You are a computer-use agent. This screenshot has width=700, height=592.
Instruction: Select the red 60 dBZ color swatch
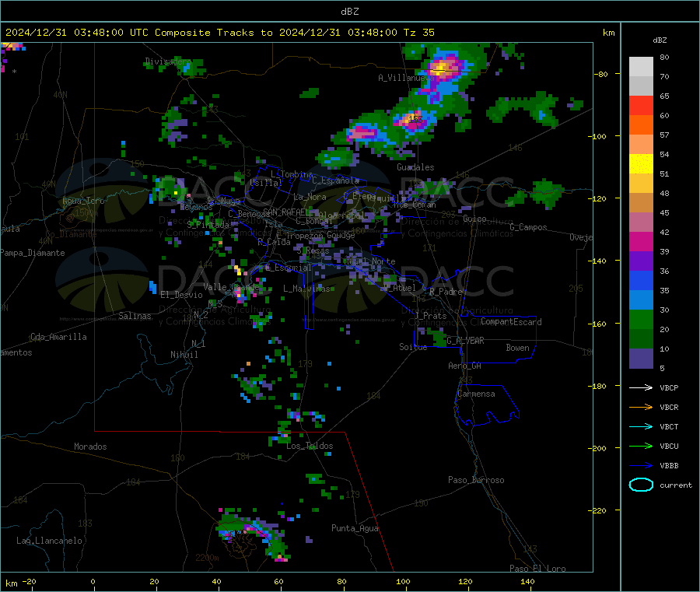[641, 105]
